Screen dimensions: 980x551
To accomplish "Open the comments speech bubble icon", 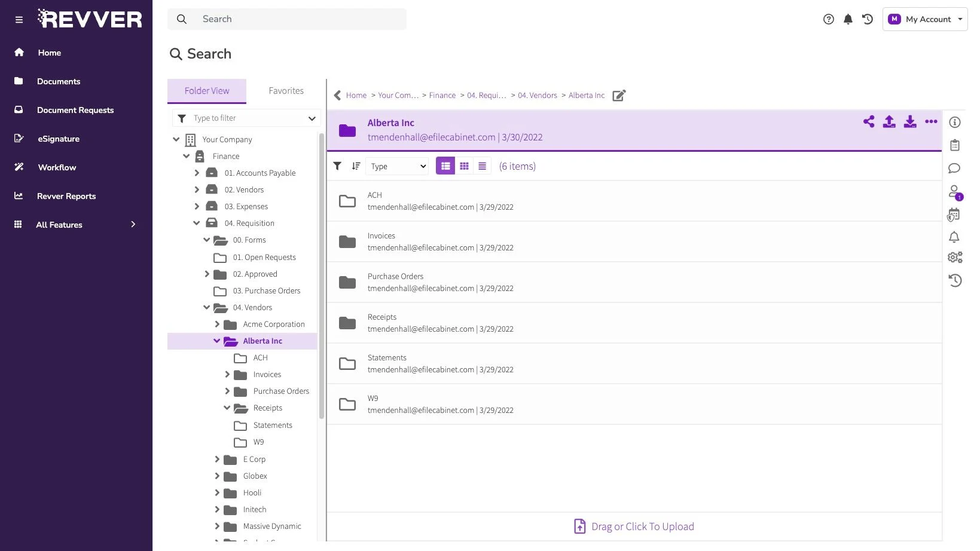I will 954,169.
